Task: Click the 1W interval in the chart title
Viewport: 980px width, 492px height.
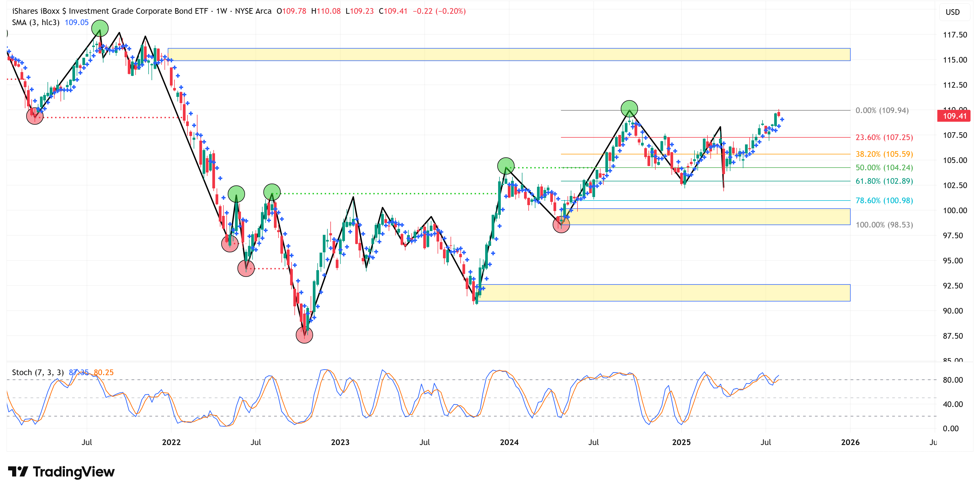Action: [x=221, y=11]
